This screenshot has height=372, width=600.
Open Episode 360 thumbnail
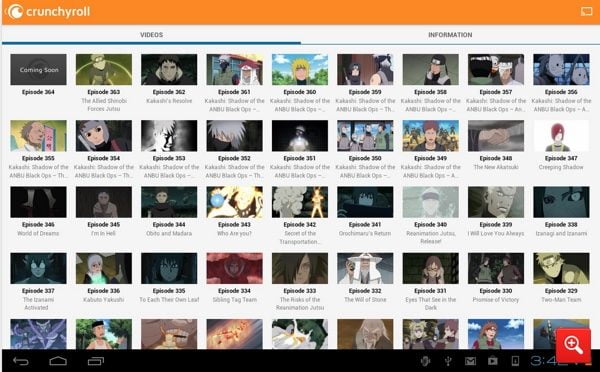tap(300, 69)
